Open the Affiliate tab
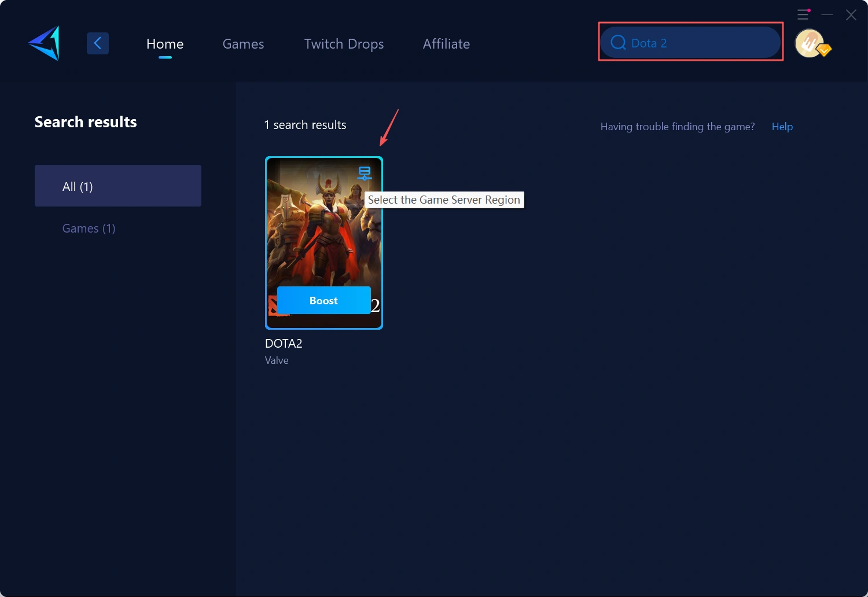 tap(446, 43)
